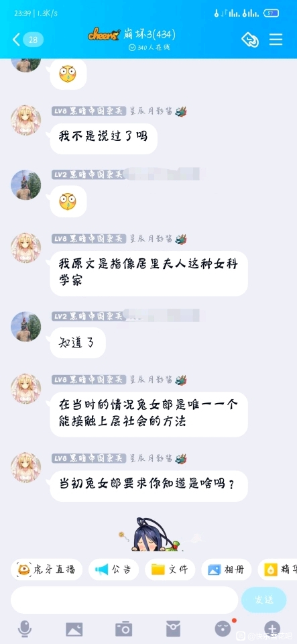This screenshot has height=644, width=297.
Task: Open the group menu hamburger icon
Action: (x=276, y=40)
